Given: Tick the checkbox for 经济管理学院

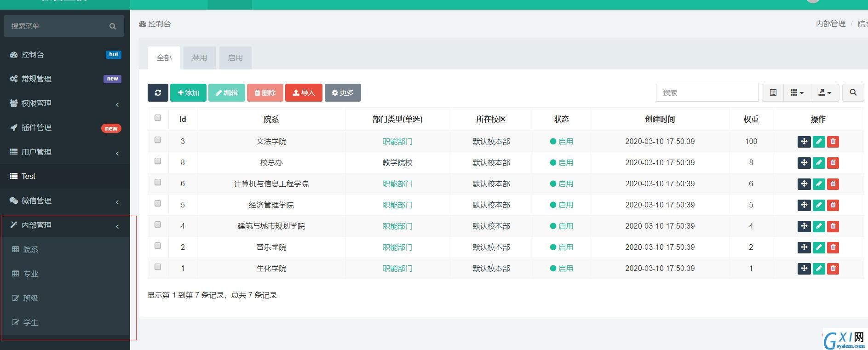Looking at the screenshot, I should [x=158, y=203].
